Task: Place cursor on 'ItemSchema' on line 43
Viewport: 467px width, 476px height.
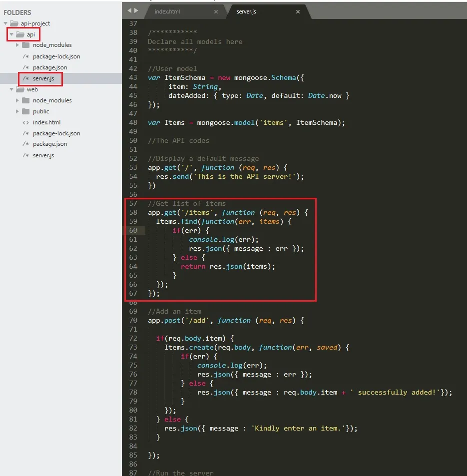Action: (185, 78)
